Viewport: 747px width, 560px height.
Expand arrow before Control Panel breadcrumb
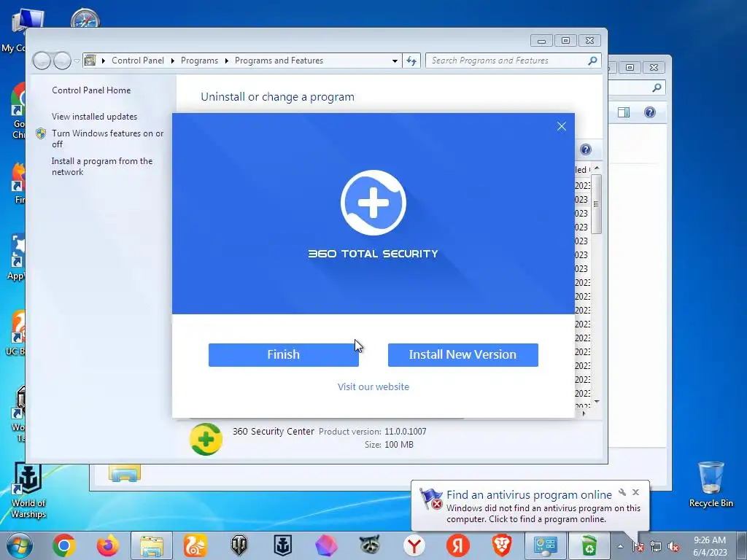[x=104, y=61]
